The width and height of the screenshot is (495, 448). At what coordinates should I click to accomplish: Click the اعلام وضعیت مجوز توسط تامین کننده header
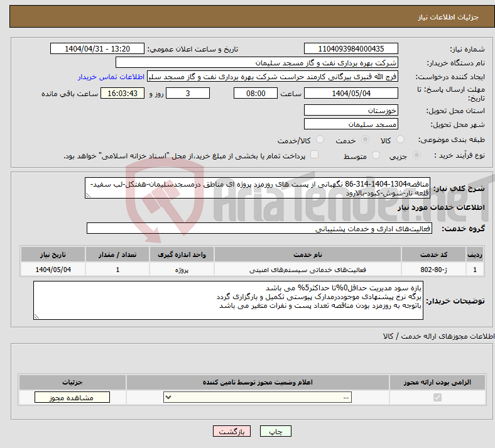(258, 382)
